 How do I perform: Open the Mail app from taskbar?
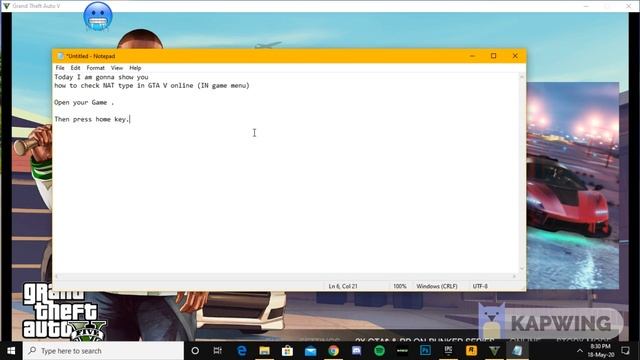311,351
